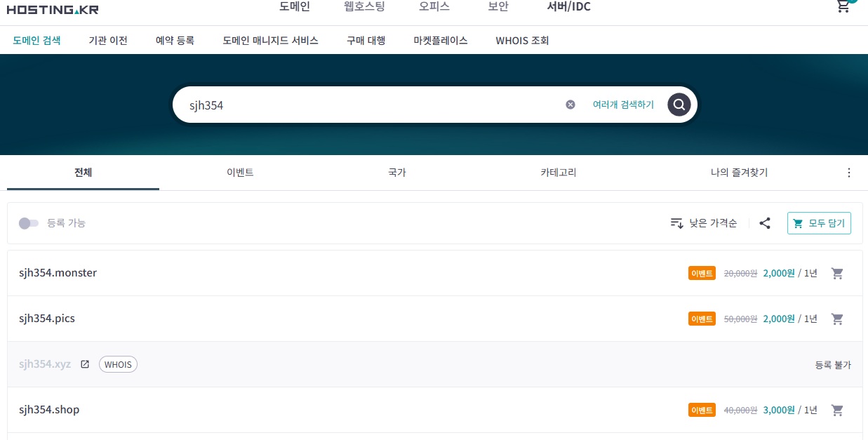The height and width of the screenshot is (440, 868).
Task: Add sjh354.pics to cart
Action: pos(837,319)
